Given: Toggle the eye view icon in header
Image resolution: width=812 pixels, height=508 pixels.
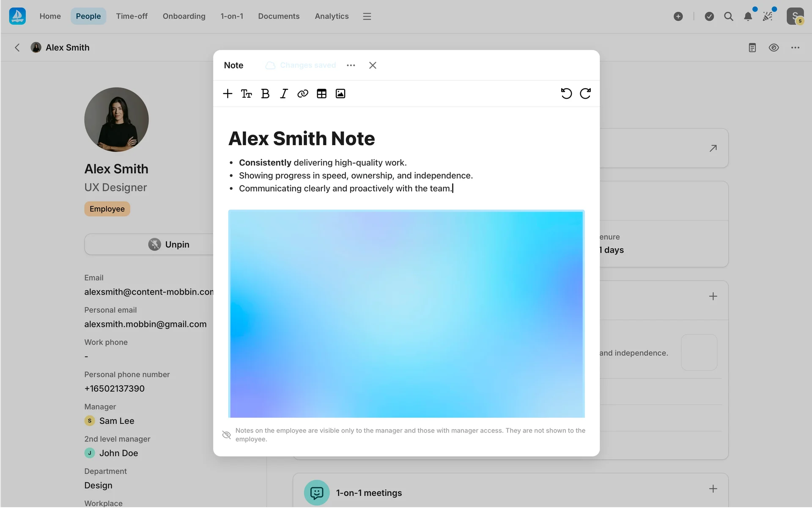Looking at the screenshot, I should pyautogui.click(x=774, y=47).
